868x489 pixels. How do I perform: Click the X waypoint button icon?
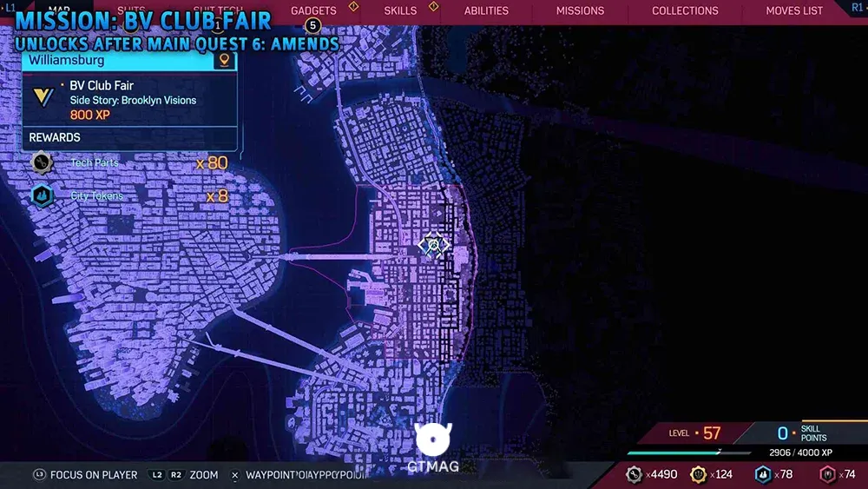point(234,475)
